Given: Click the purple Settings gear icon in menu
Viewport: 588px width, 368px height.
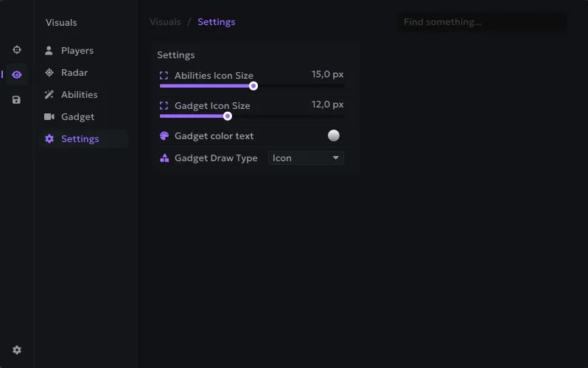Looking at the screenshot, I should tap(49, 138).
